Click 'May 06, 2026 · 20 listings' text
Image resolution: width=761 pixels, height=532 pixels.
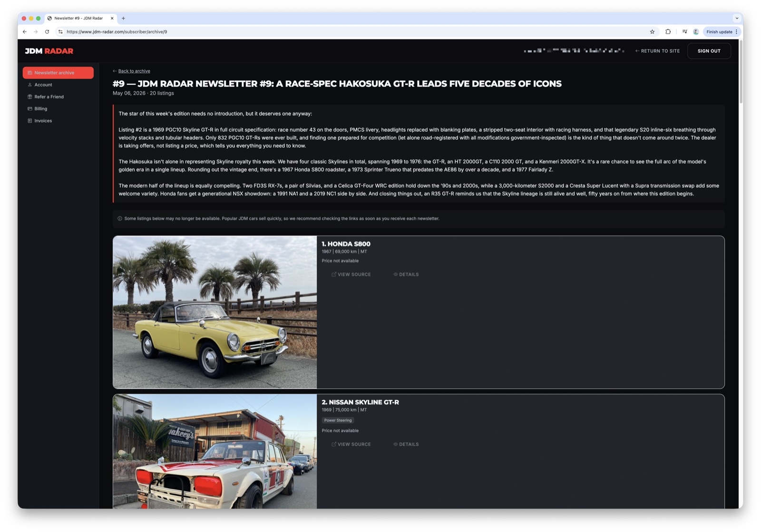(143, 93)
